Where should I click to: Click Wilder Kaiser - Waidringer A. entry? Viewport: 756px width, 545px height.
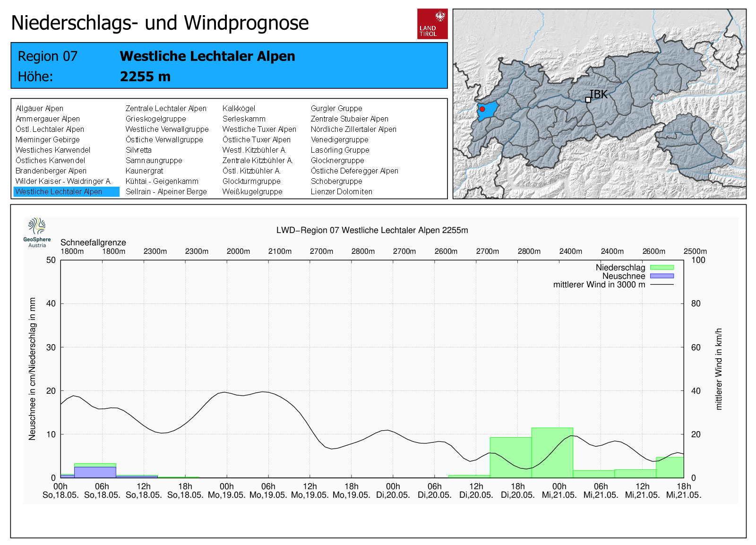pos(63,182)
